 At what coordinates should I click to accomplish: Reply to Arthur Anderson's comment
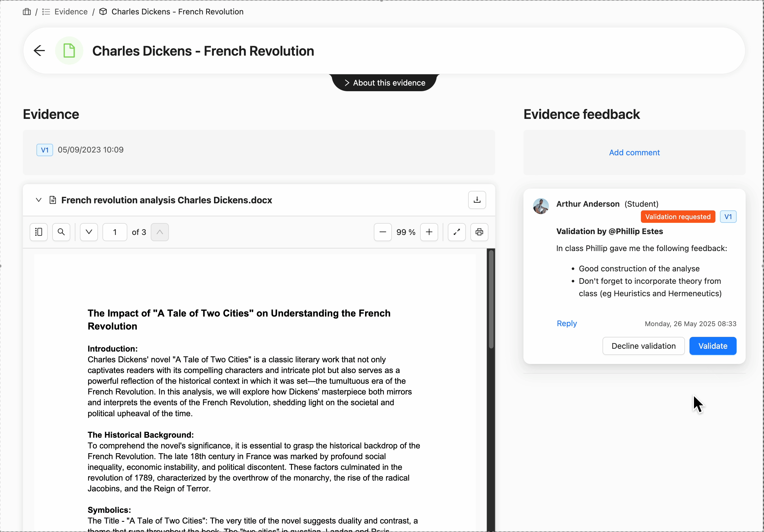click(567, 323)
